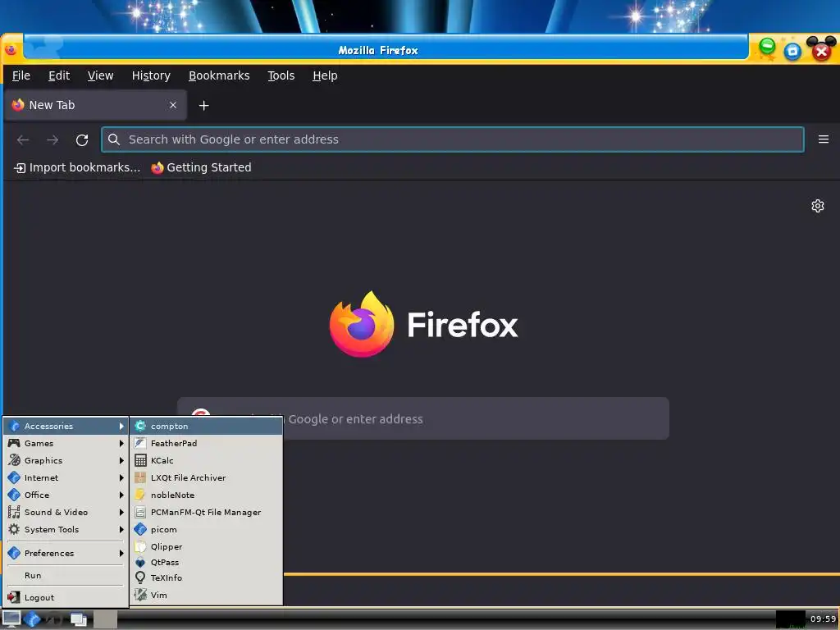
Task: Reload the current page
Action: tap(82, 139)
